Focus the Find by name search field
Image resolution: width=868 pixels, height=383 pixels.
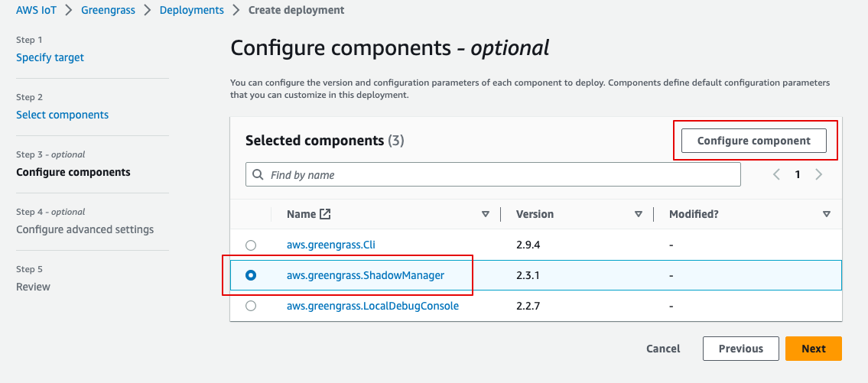[493, 174]
